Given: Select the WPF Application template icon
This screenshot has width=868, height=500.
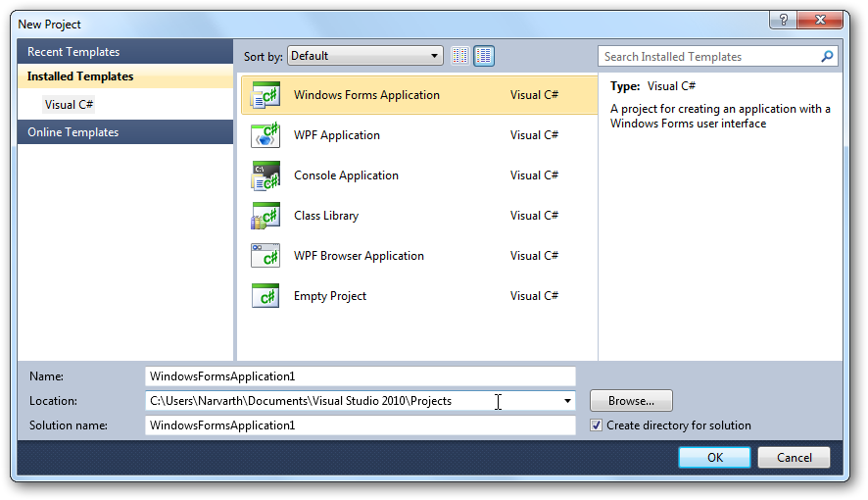Looking at the screenshot, I should tap(265, 135).
